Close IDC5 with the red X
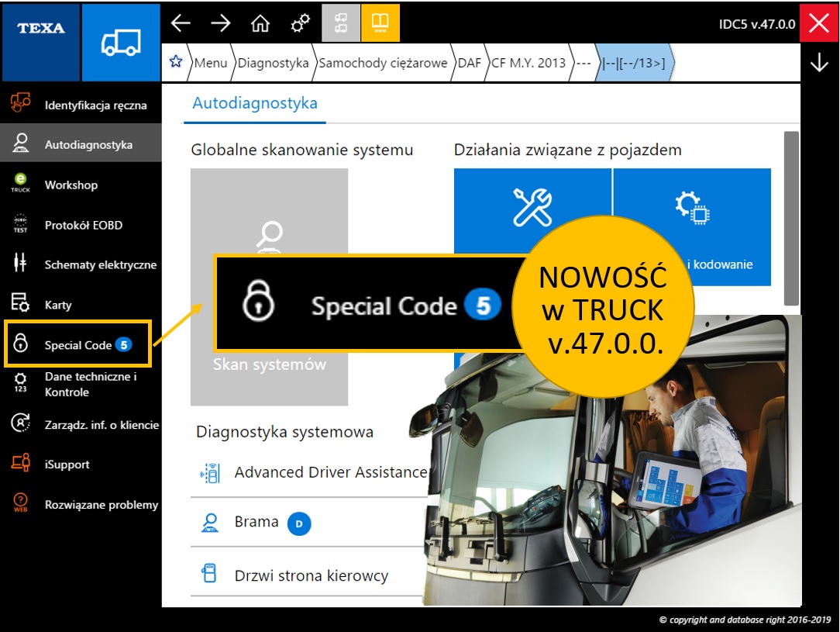The image size is (840, 632). point(819,23)
